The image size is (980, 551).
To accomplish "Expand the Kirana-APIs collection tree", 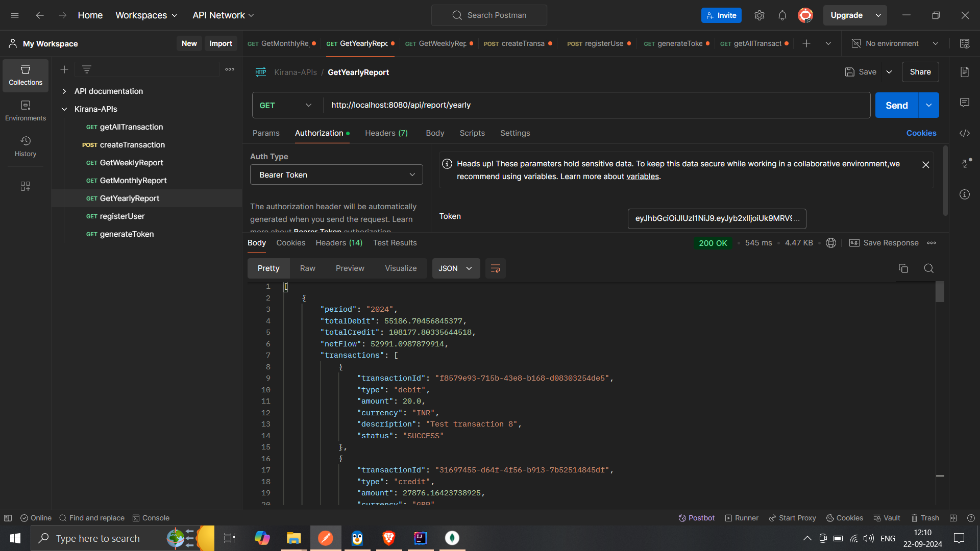I will click(64, 108).
